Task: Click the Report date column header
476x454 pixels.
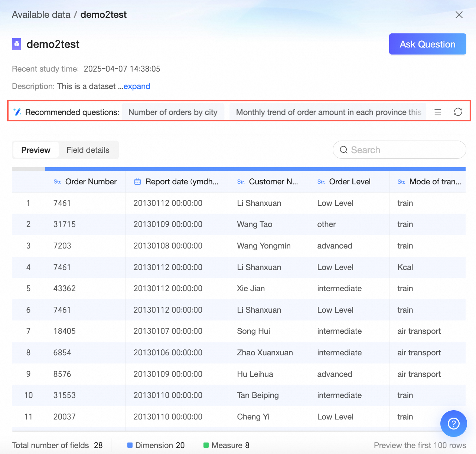Action: point(177,182)
